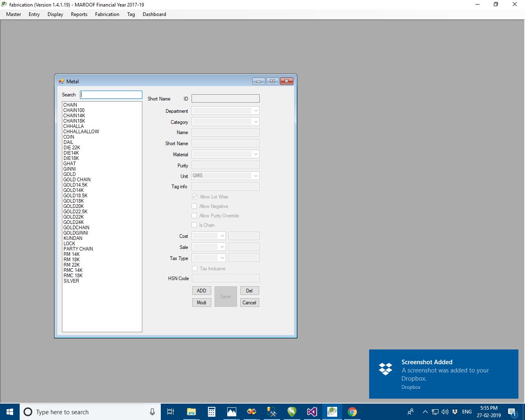
Task: Open File Explorer from the taskbar
Action: (x=191, y=412)
